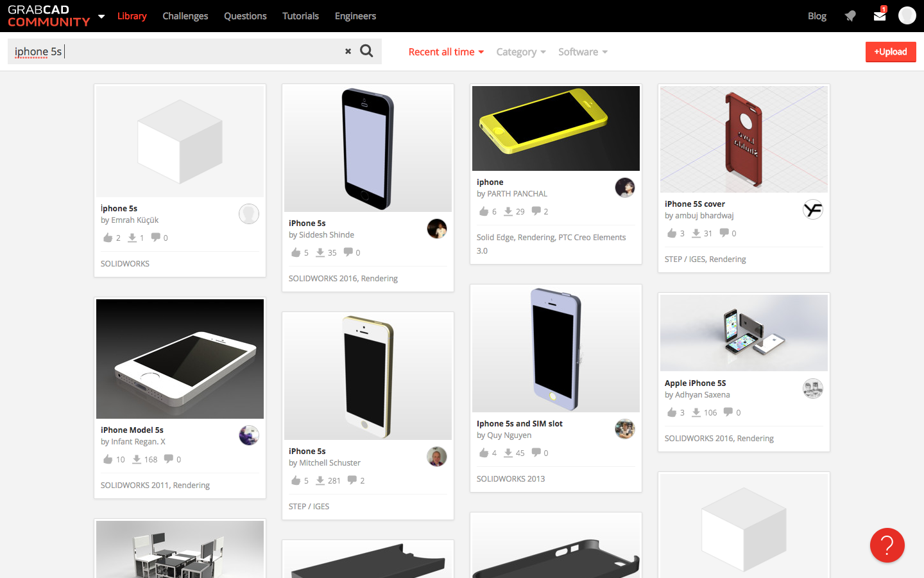Open the messages envelope with notification badge

(879, 15)
